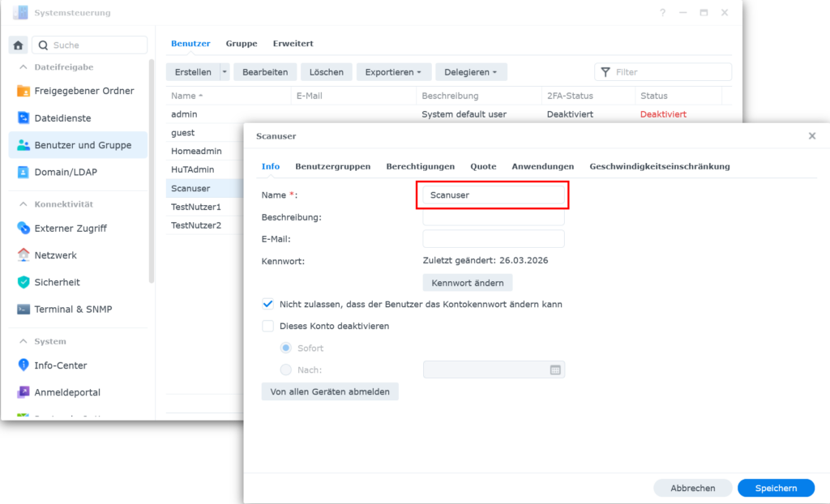
Task: Click the filter funnel icon
Action: (x=605, y=72)
